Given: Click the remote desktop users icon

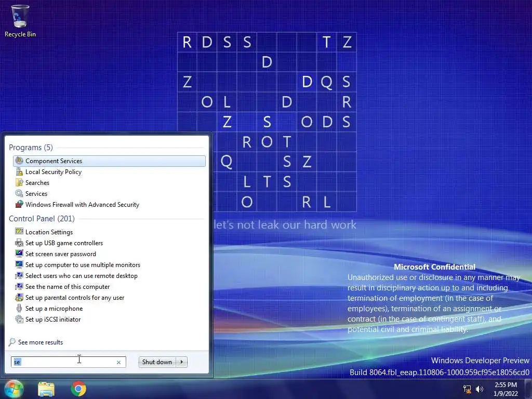Looking at the screenshot, I should click(19, 275).
